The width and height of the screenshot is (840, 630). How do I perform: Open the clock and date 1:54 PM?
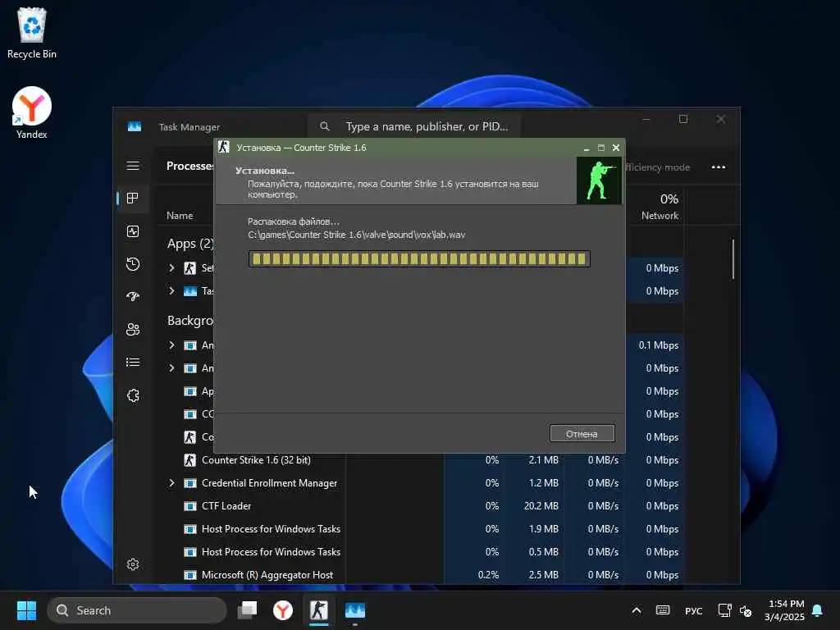click(785, 610)
